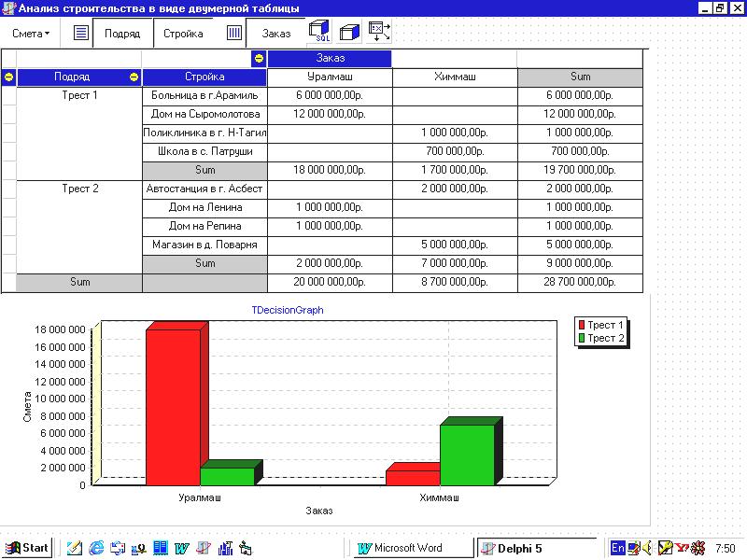Collapse the Заказ column header expander
Screen dimensions: 747x560
click(x=259, y=58)
